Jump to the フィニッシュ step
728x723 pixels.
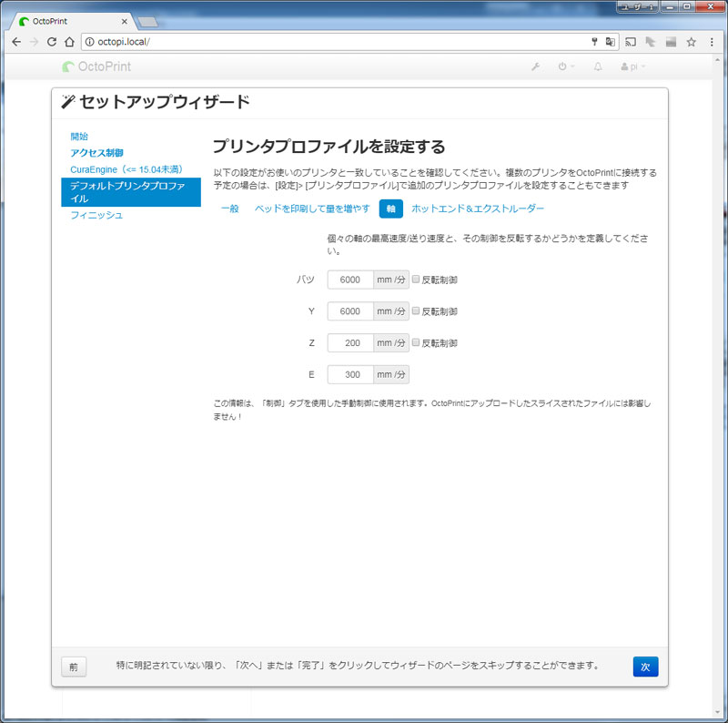click(x=96, y=215)
